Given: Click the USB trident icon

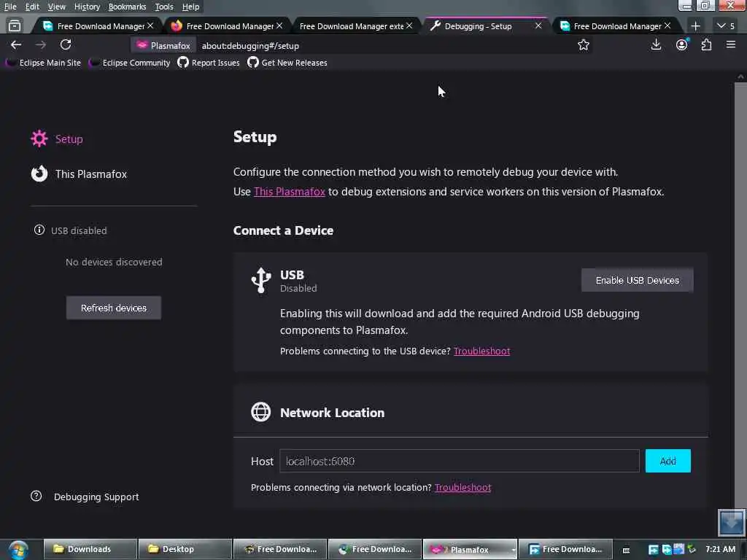Looking at the screenshot, I should click(260, 280).
